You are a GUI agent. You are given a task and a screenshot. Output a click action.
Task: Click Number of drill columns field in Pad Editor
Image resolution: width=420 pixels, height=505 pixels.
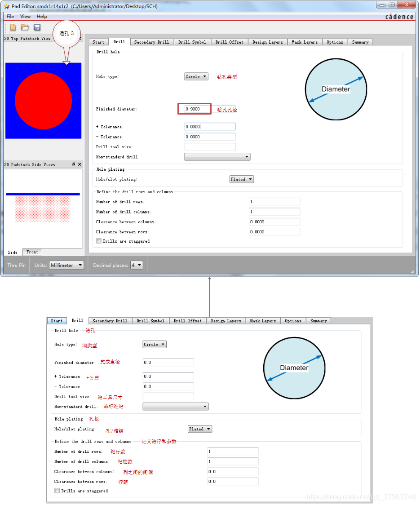274,212
